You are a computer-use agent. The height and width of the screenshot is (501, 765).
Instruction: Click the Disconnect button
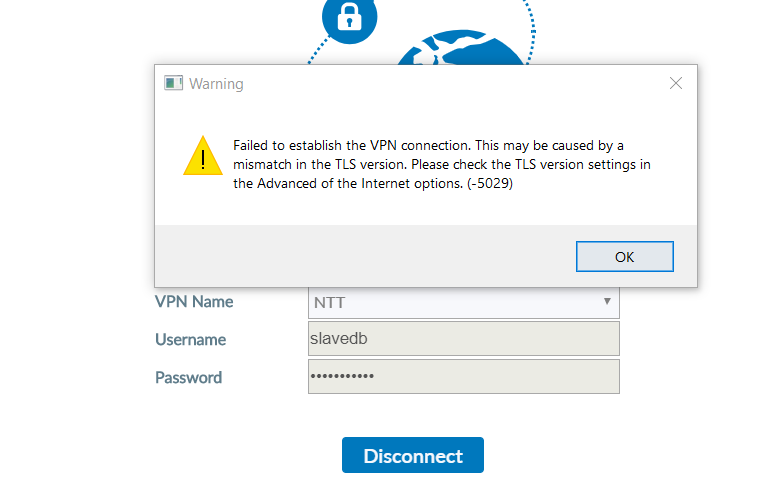413,455
